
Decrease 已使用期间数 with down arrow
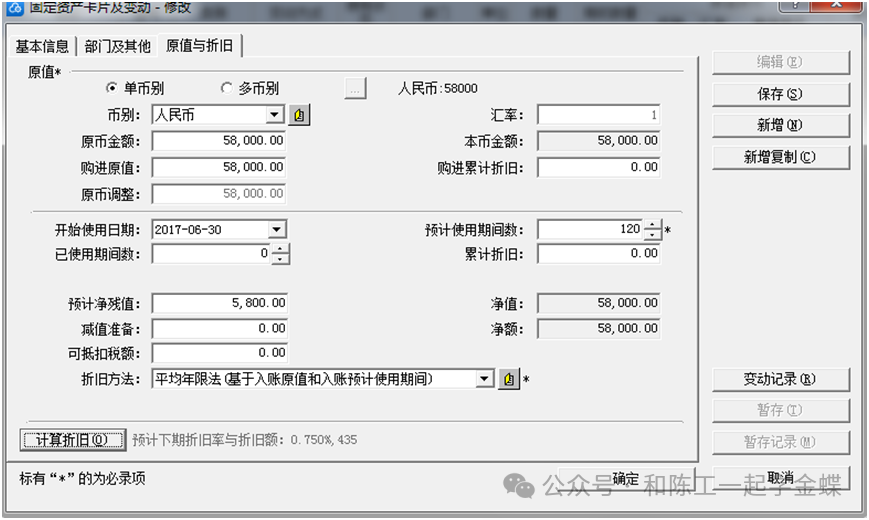click(280, 260)
